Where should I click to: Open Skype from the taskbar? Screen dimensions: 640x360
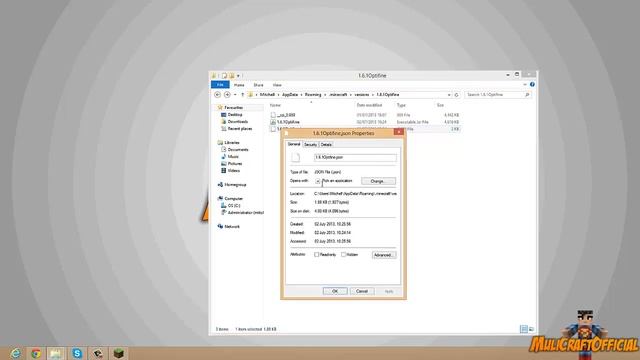[77, 353]
